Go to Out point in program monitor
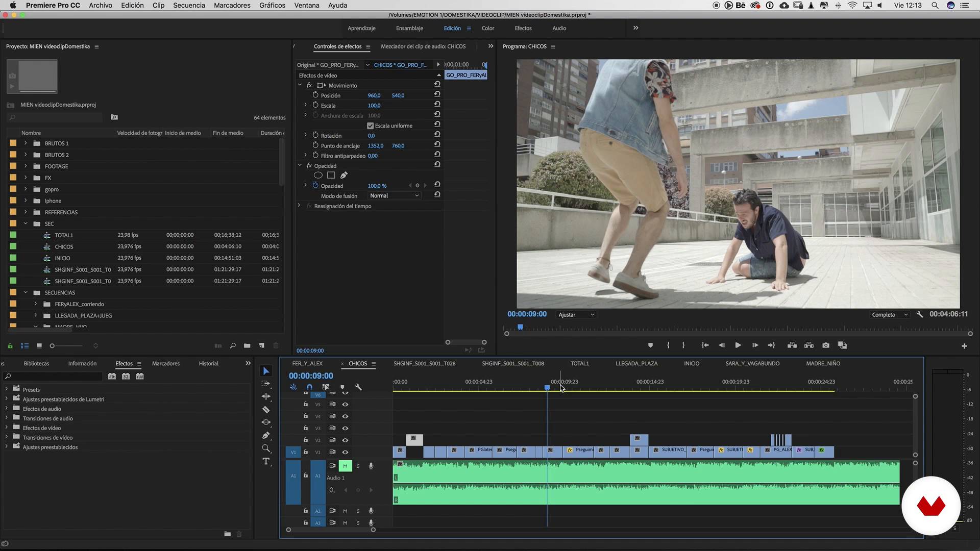Image resolution: width=980 pixels, height=551 pixels. 771,345
